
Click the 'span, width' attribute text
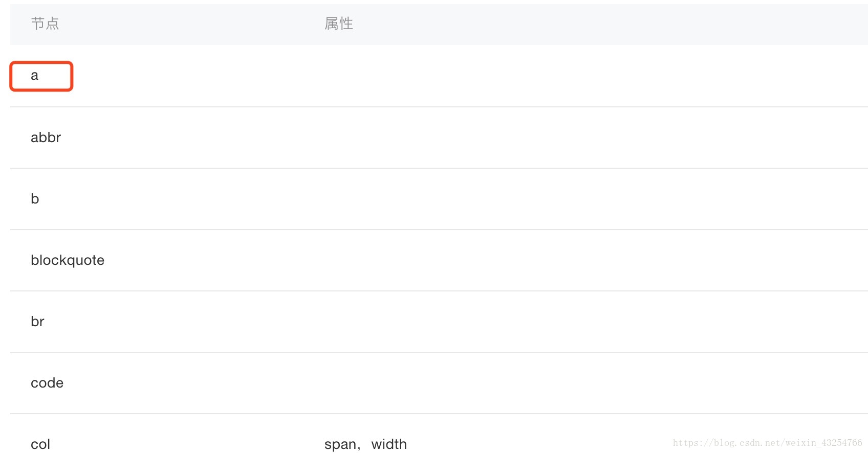pos(365,444)
